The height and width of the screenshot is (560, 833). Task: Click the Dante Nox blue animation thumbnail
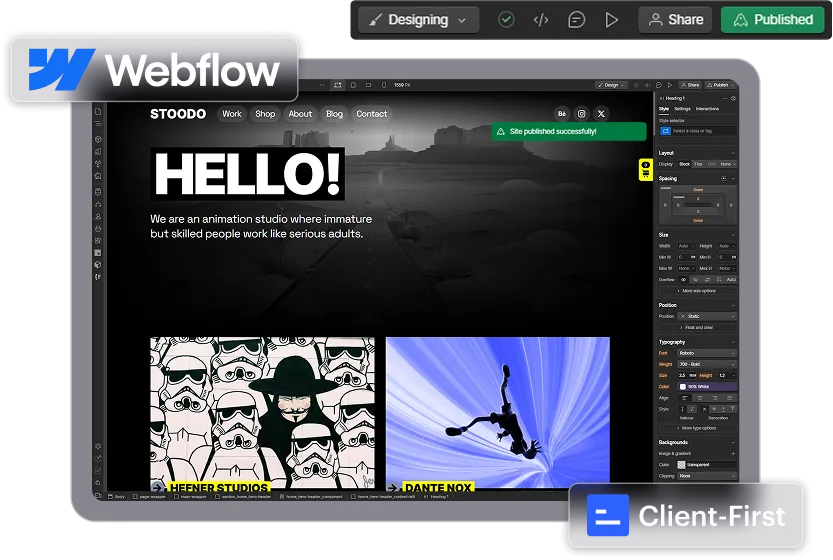point(498,413)
